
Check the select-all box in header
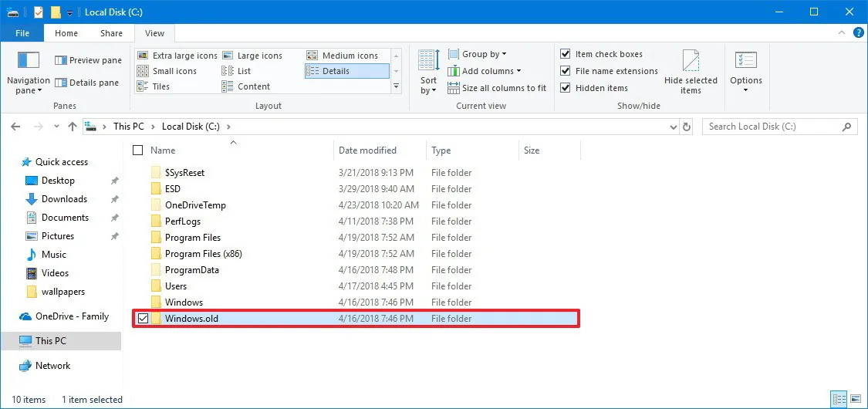pos(138,150)
